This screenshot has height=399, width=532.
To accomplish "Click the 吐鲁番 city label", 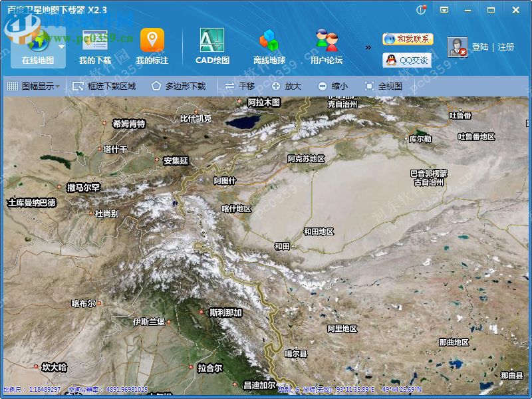I will click(x=460, y=116).
